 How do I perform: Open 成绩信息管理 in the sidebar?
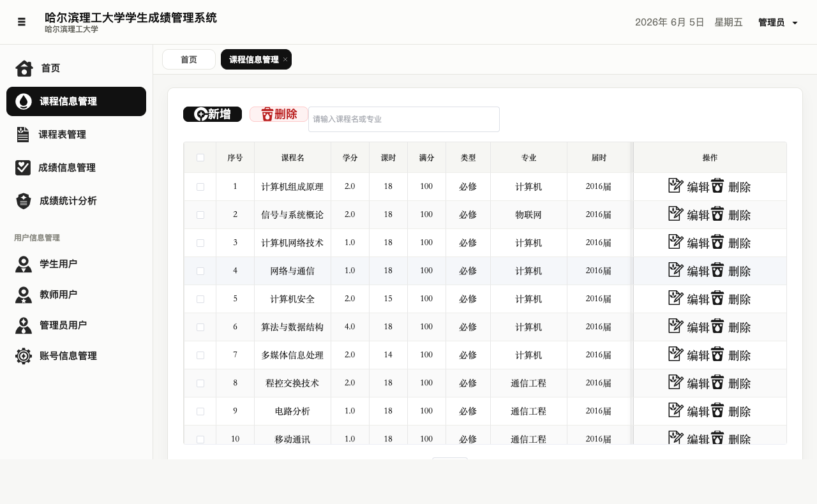point(76,168)
